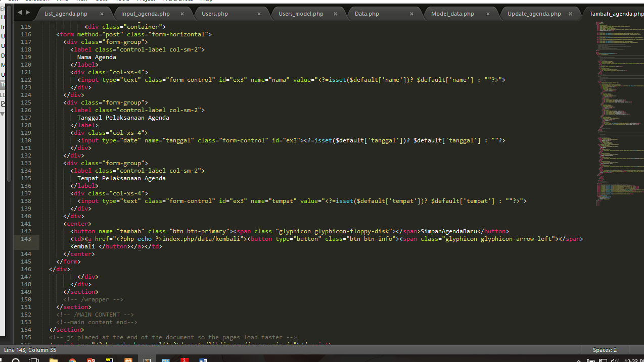Click the <!-- /MAIN CONTENT --> comment
The height and width of the screenshot is (362, 644).
click(95, 315)
